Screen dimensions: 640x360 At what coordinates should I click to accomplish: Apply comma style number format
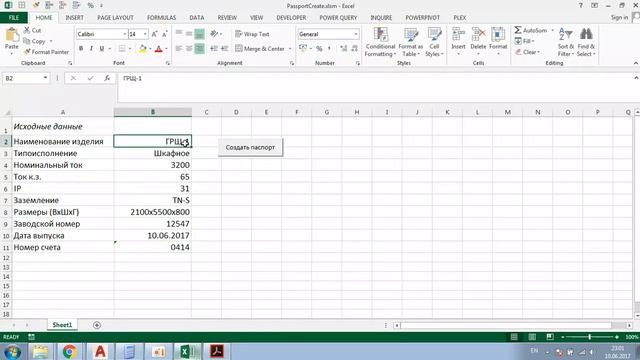point(329,49)
